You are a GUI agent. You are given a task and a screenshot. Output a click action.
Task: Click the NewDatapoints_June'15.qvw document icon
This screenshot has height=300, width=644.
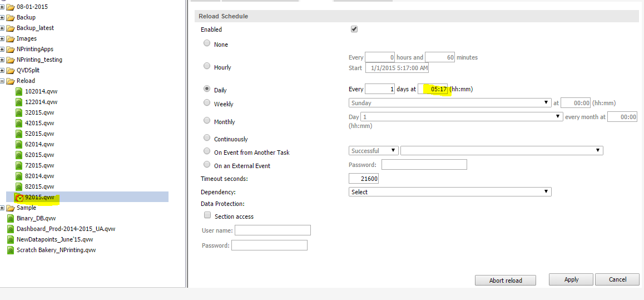10,239
